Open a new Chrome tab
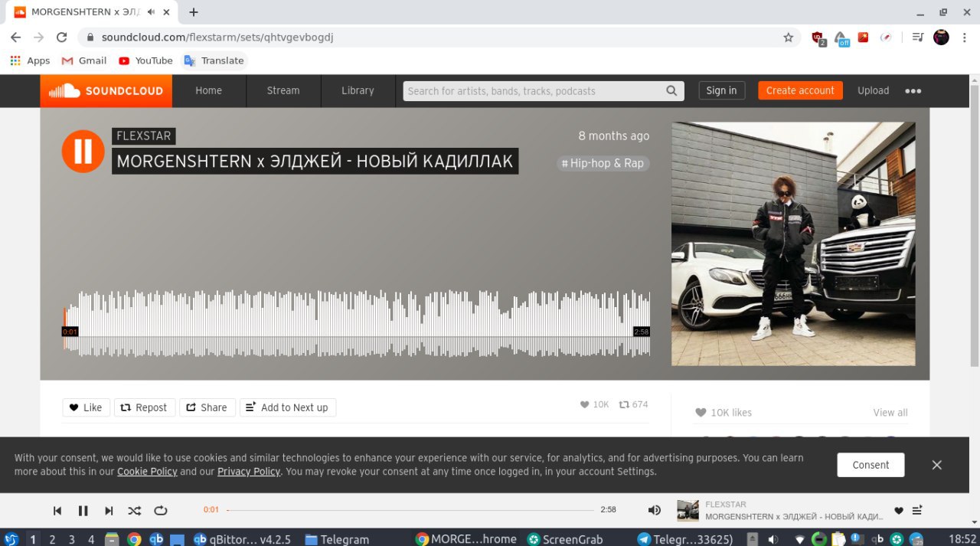The width and height of the screenshot is (980, 546). tap(194, 12)
